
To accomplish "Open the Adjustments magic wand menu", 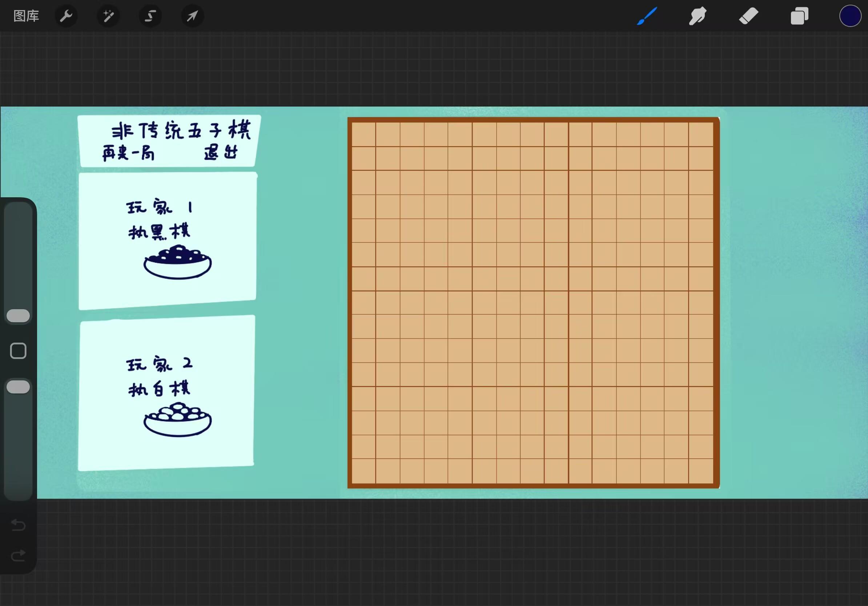I will click(x=108, y=16).
